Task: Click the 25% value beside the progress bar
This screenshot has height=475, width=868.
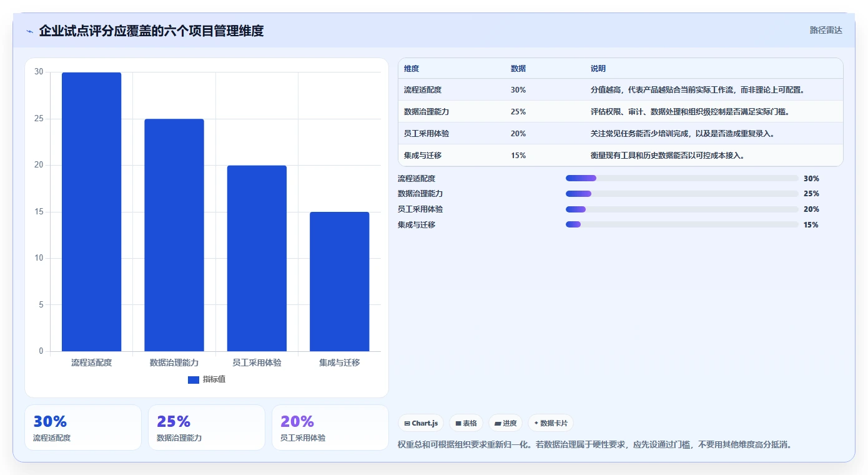Action: coord(811,194)
